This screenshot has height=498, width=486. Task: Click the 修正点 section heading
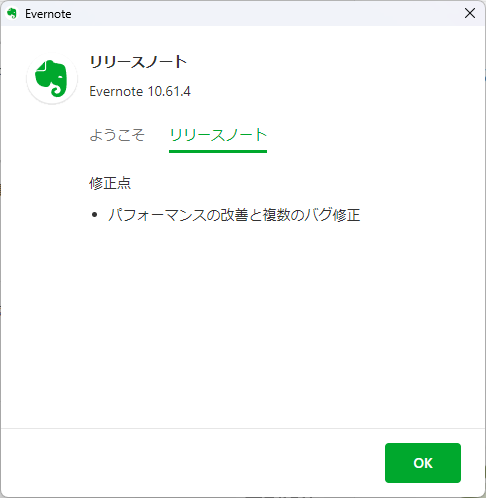pos(110,183)
